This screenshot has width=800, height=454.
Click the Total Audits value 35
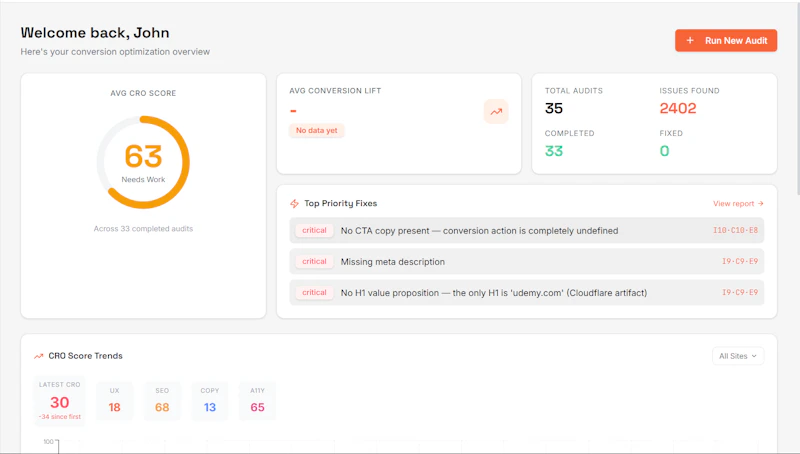coord(554,108)
